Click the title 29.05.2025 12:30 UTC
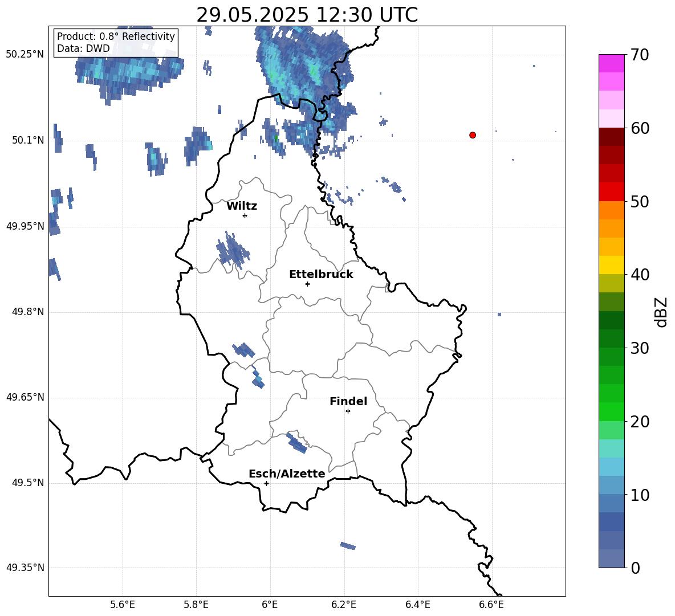The width and height of the screenshot is (675, 616). (x=307, y=15)
